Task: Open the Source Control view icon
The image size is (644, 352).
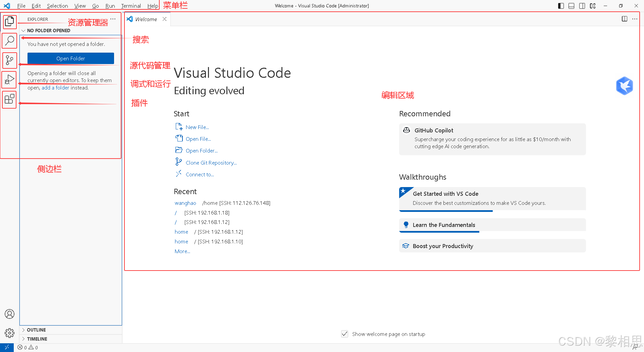Action: pos(10,60)
